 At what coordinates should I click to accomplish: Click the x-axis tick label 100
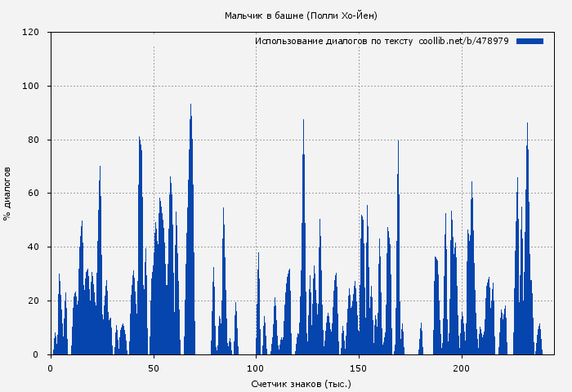(x=257, y=368)
